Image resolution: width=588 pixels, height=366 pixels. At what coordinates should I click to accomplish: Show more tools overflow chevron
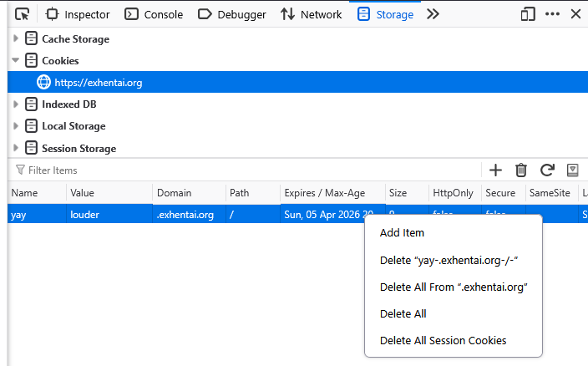click(x=433, y=14)
